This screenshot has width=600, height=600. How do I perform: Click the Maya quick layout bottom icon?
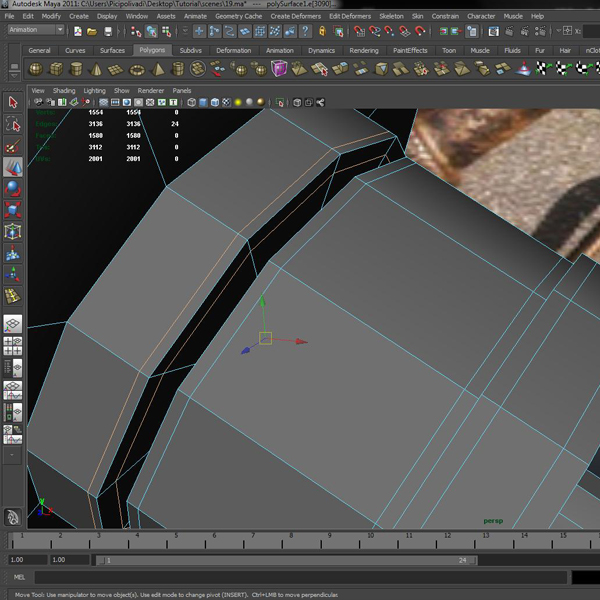pos(13,517)
